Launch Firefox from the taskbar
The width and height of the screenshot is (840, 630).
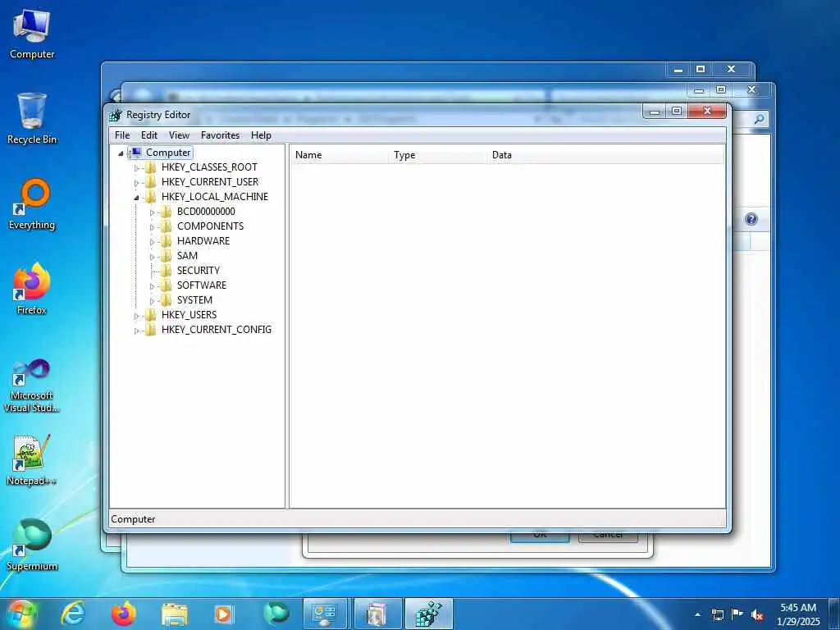[123, 614]
